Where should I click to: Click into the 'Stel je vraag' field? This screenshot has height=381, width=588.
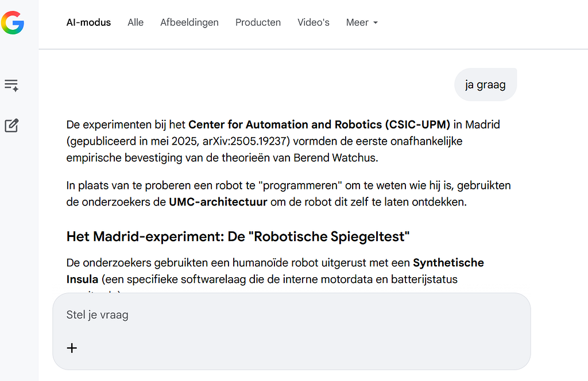[x=291, y=331]
